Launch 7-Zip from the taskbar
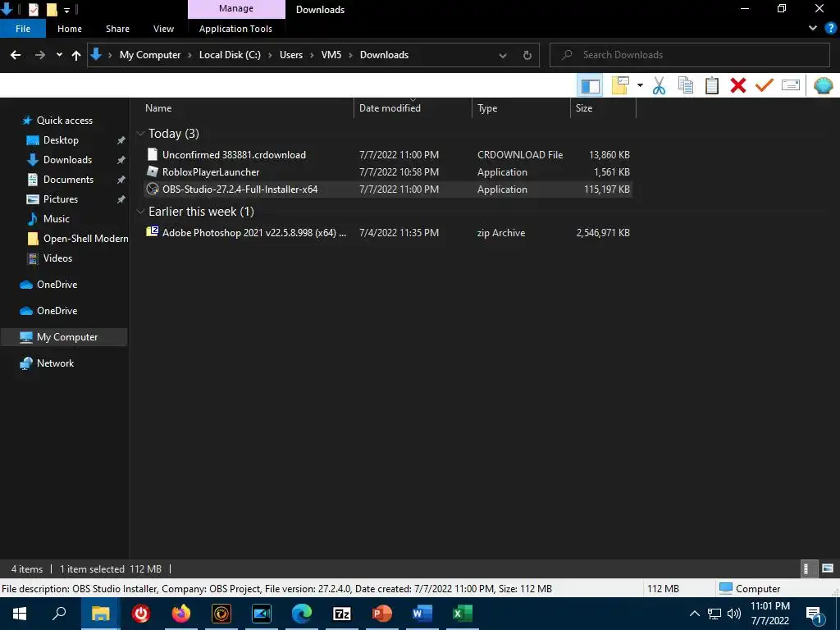The height and width of the screenshot is (630, 840). pyautogui.click(x=342, y=614)
